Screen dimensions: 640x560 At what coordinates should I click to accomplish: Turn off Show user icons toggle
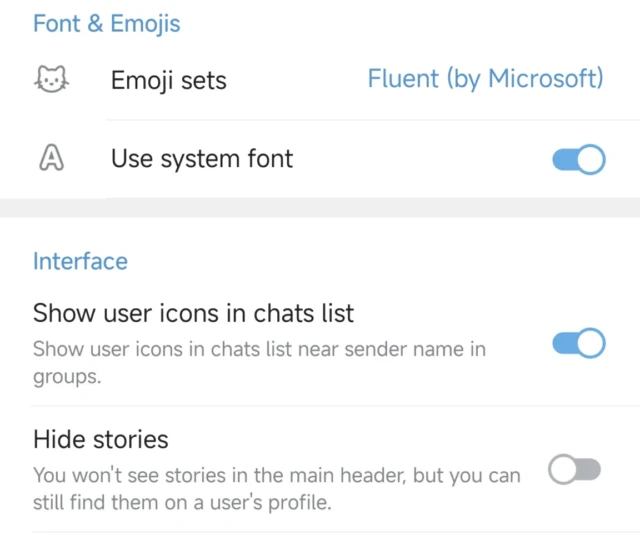click(x=578, y=344)
